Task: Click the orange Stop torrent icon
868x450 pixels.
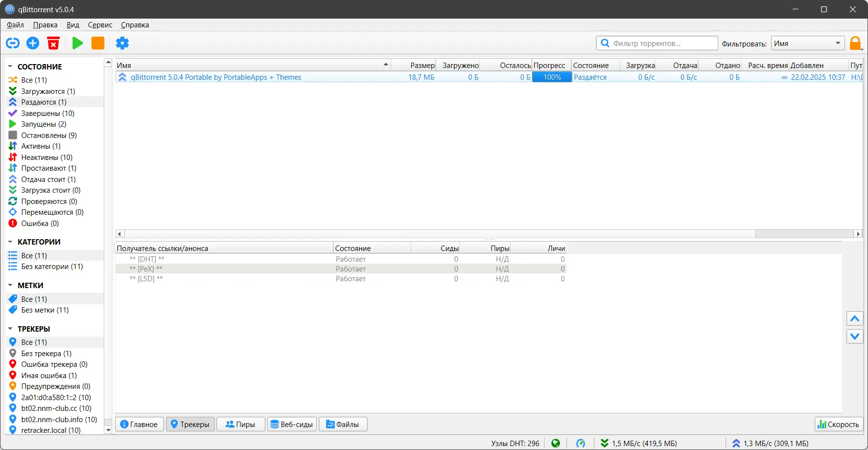Action: [98, 43]
